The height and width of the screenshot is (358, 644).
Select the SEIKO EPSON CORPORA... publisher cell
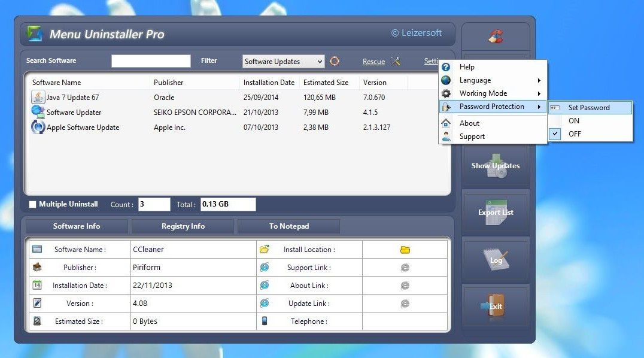coord(195,112)
